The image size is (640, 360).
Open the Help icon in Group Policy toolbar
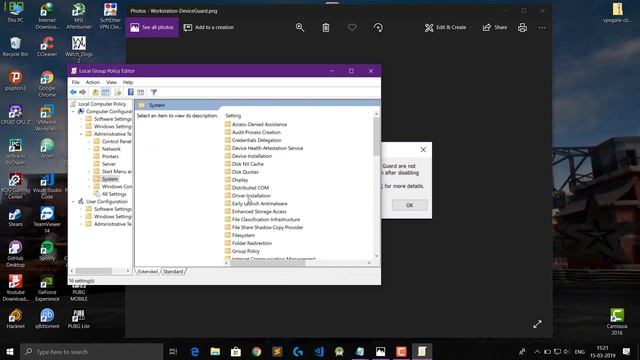131,92
